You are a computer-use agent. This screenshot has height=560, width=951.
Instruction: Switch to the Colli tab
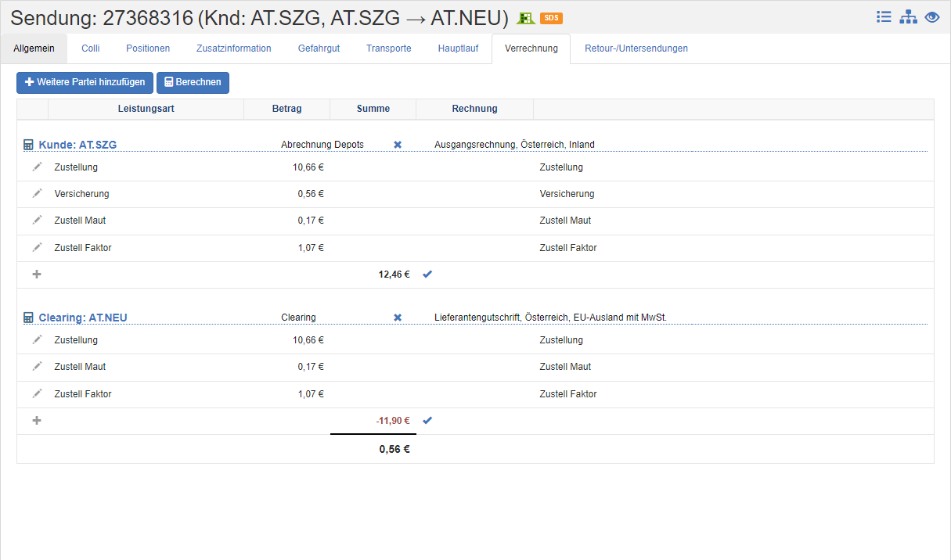(x=90, y=48)
